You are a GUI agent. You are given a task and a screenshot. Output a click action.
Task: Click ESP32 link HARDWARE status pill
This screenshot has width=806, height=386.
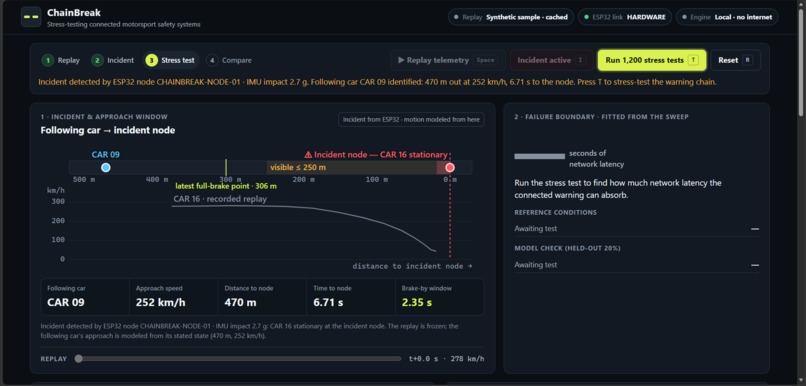click(625, 17)
